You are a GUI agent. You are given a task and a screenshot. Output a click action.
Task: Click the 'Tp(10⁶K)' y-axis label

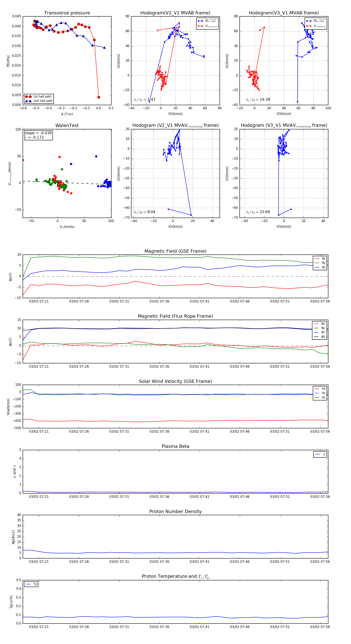[x=11, y=602]
